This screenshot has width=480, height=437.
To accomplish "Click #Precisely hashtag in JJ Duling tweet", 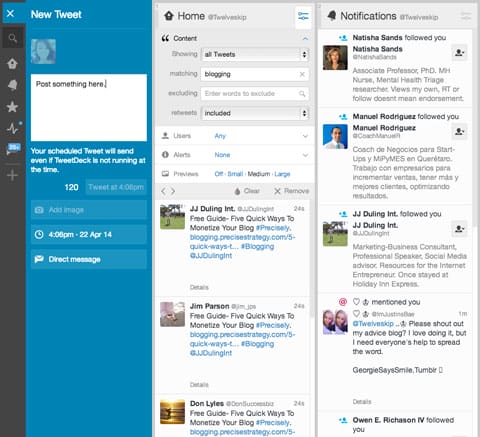I will (x=273, y=228).
